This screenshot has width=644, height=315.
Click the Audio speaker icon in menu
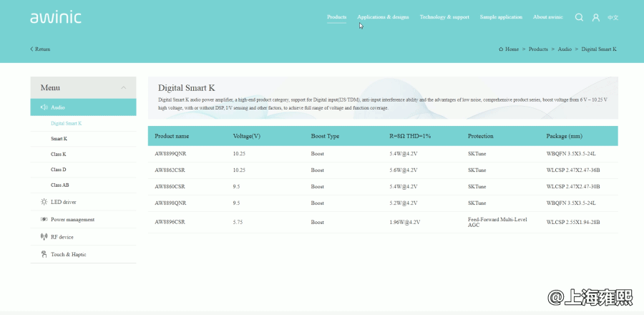44,107
